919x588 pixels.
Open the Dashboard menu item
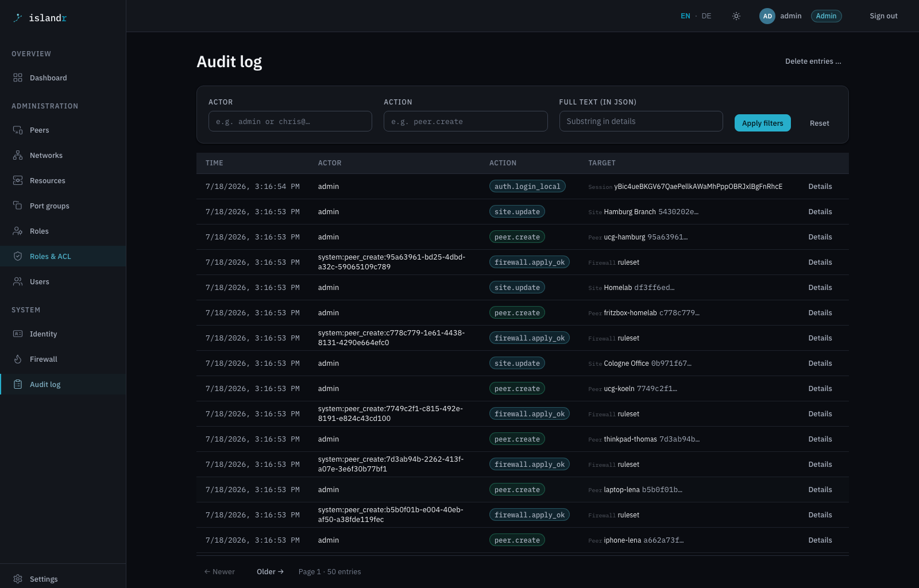tap(63, 78)
